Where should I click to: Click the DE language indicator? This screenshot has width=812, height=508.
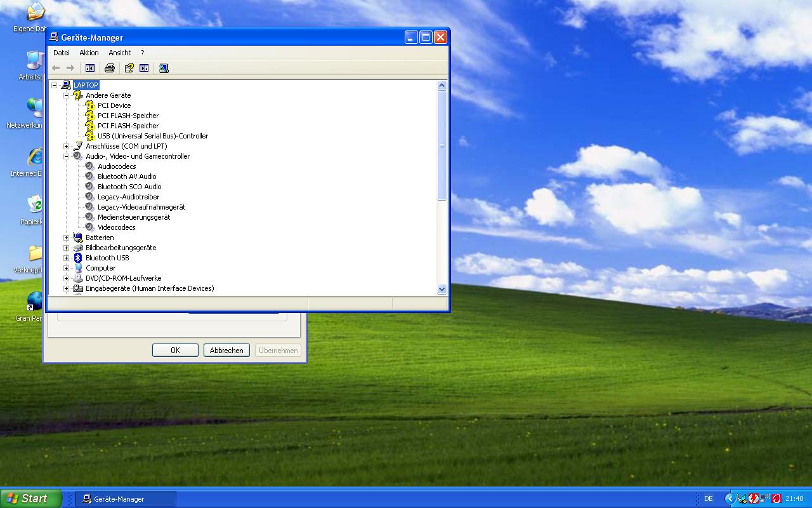709,498
